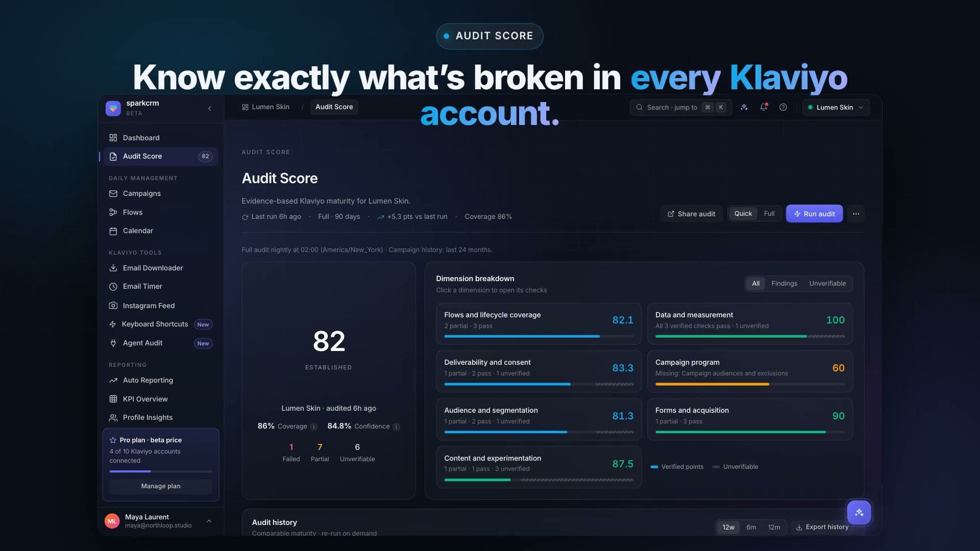Click Export history button

pos(822,527)
